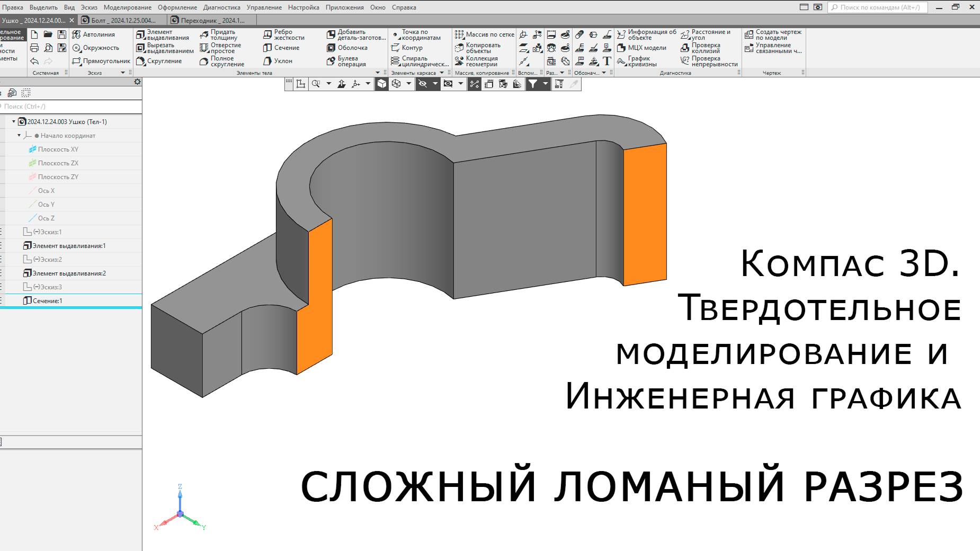Open the Моделирование menu
980x551 pixels.
tap(127, 7)
